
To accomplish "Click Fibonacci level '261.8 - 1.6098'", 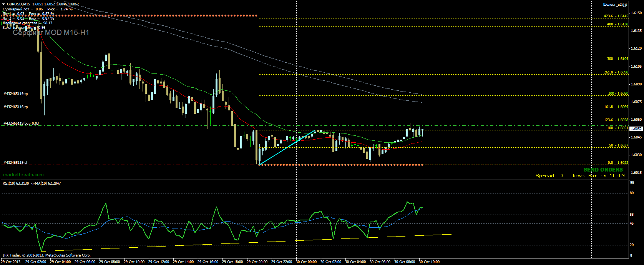I will [x=616, y=72].
